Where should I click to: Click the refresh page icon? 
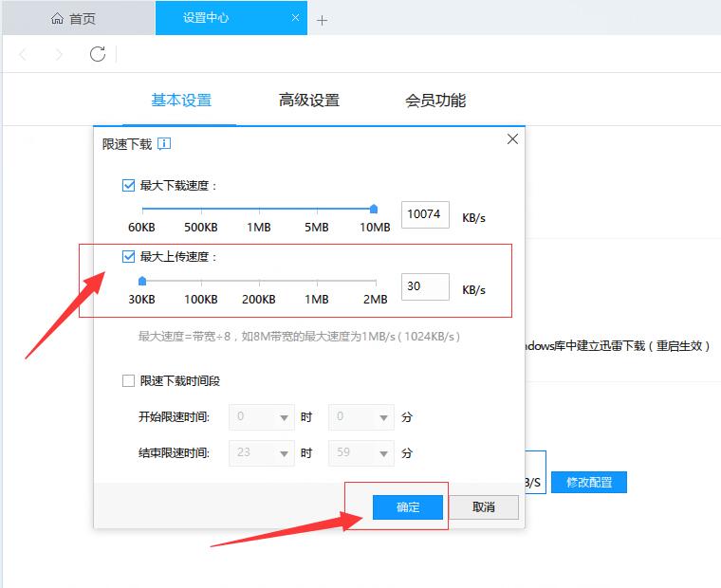[x=97, y=54]
